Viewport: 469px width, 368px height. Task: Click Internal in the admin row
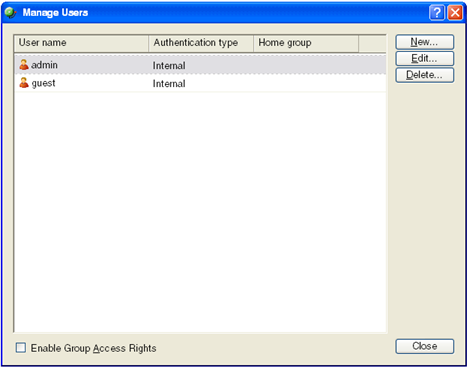[169, 66]
